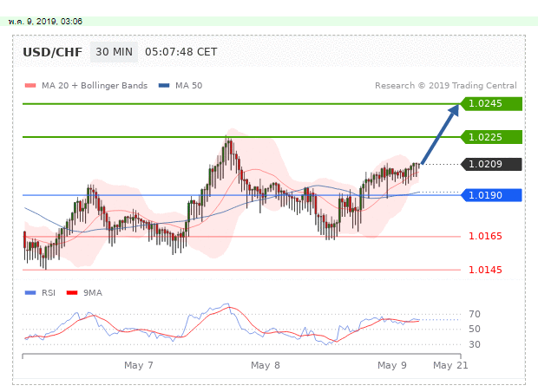Click the May 8 date axis label
Screen dimensions: 538x392
tap(266, 365)
